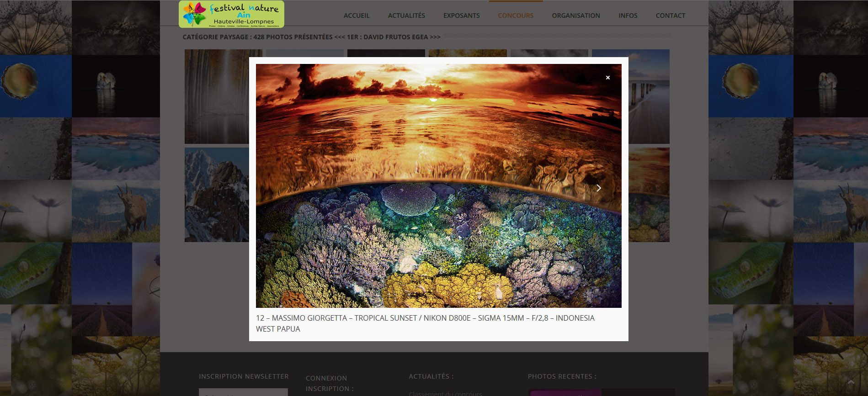Click the Actualités footer heading
Screen dimensions: 868x396
(x=431, y=376)
